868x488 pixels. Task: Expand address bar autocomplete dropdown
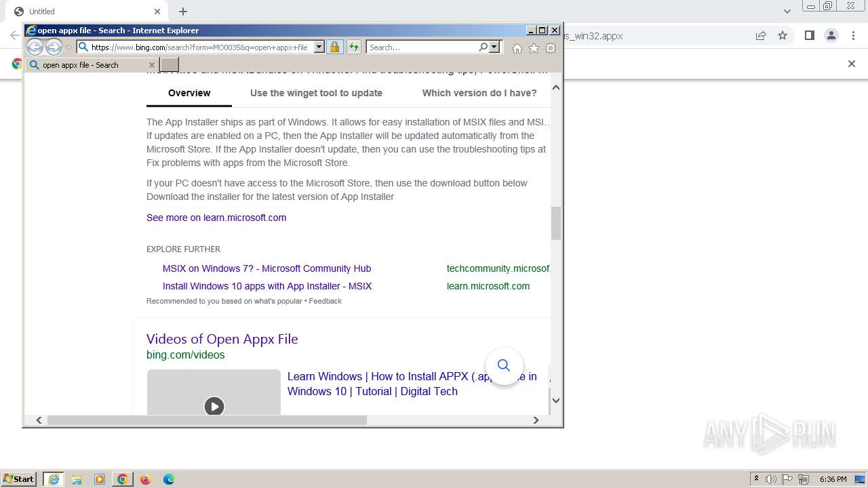pos(319,47)
